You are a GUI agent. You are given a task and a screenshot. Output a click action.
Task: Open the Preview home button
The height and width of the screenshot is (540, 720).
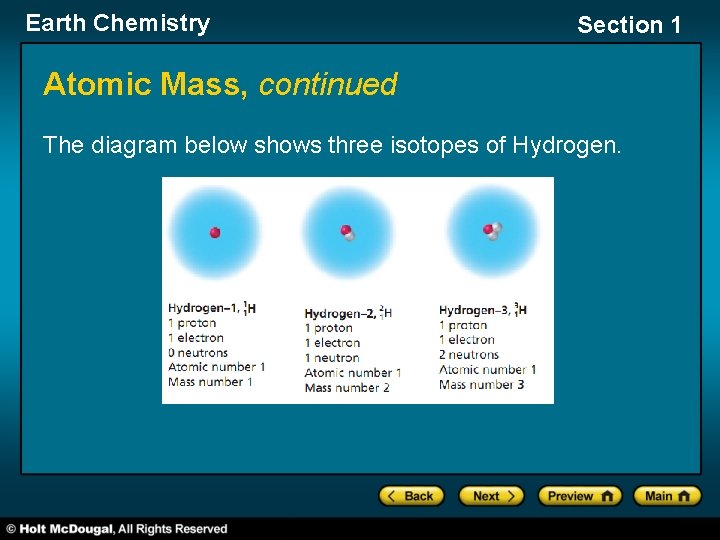pyautogui.click(x=580, y=496)
